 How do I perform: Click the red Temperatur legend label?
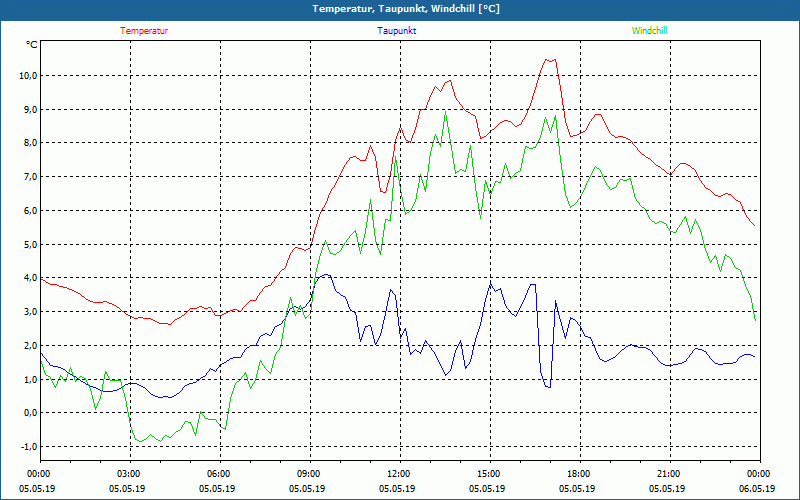click(x=144, y=31)
